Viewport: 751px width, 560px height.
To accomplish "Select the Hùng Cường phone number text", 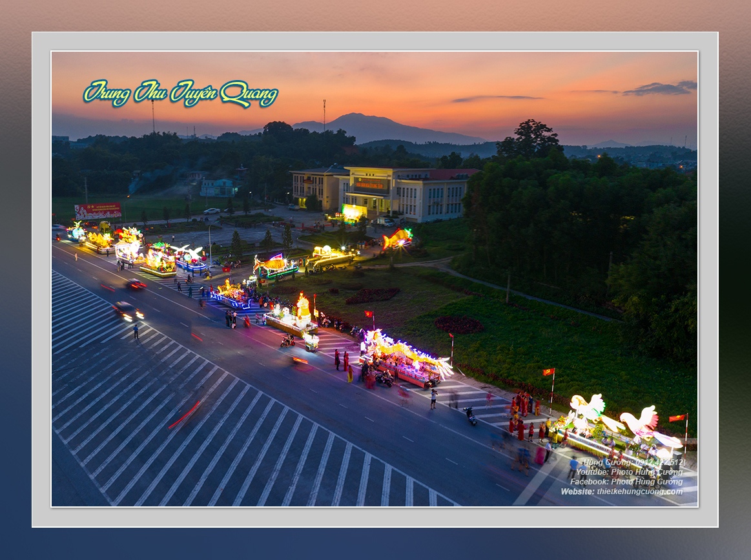I will (x=633, y=462).
